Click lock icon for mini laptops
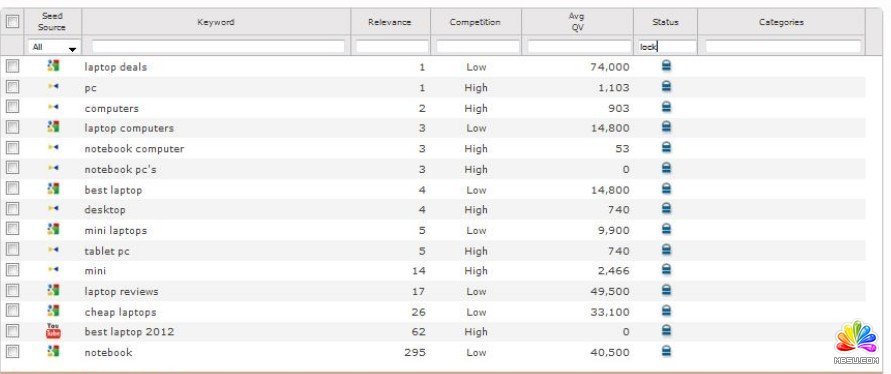Screen dimensions: 891x374 (x=667, y=228)
